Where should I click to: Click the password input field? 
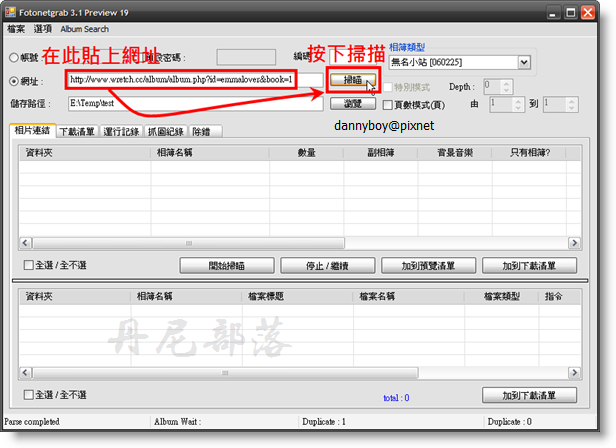[x=246, y=57]
